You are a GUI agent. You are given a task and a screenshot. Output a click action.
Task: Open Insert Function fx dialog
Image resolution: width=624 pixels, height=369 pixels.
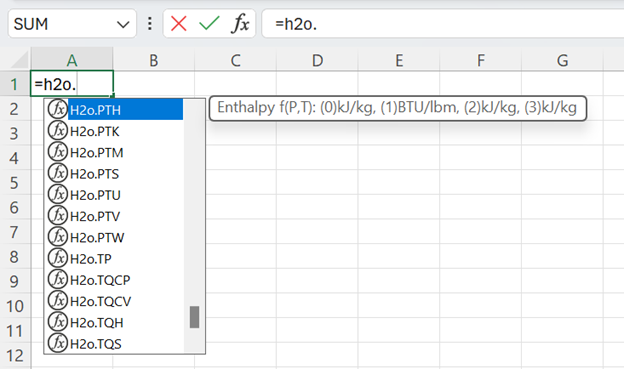[240, 24]
